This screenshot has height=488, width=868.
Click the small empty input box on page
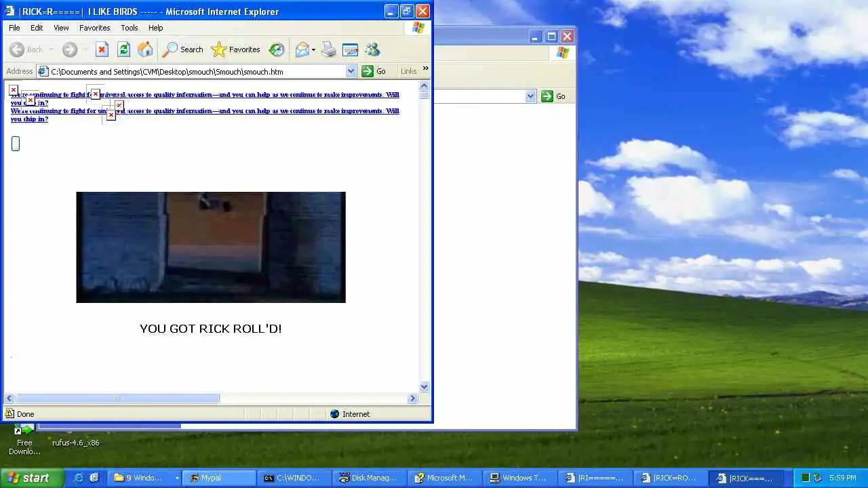coord(16,144)
